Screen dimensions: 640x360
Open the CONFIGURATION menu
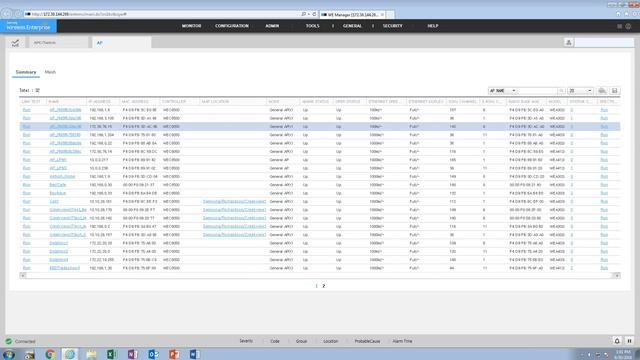(232, 26)
